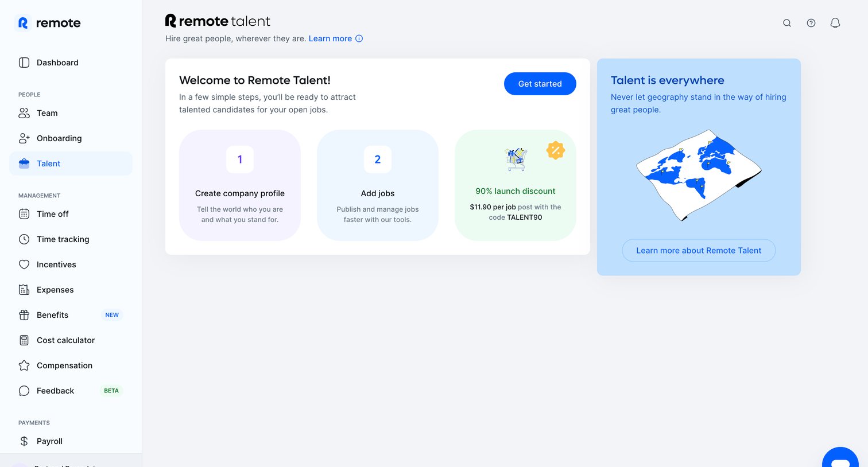The height and width of the screenshot is (467, 868).
Task: Click the Time tracking clock icon
Action: click(x=24, y=239)
